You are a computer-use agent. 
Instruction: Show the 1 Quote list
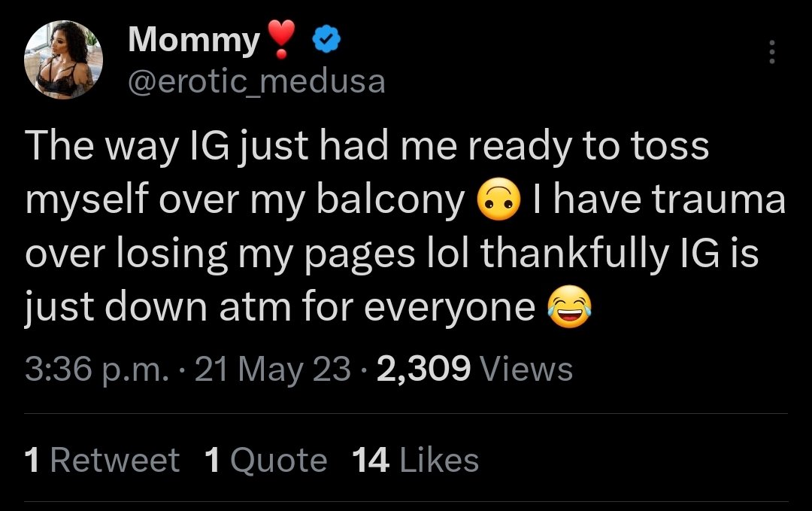pos(265,461)
